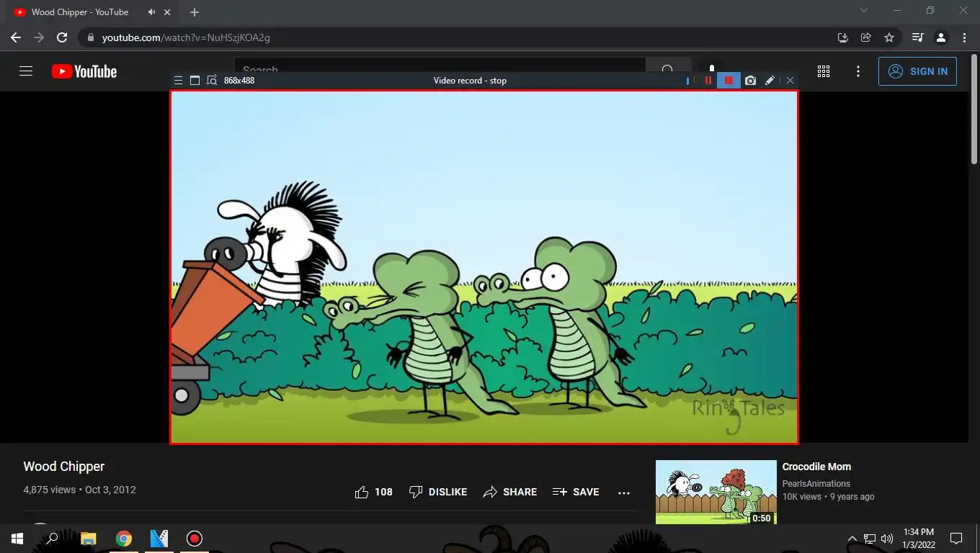The image size is (980, 553).
Task: Click SHARE under the video
Action: tap(510, 492)
